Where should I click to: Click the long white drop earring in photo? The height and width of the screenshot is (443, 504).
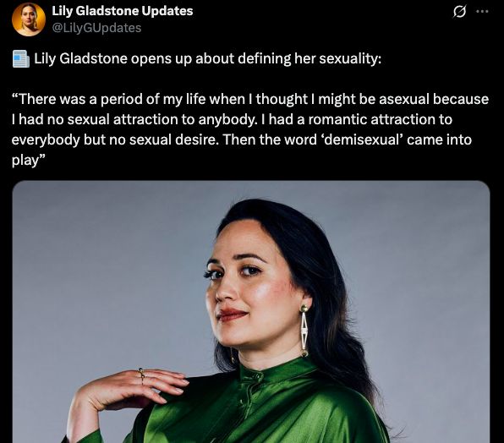coord(304,331)
